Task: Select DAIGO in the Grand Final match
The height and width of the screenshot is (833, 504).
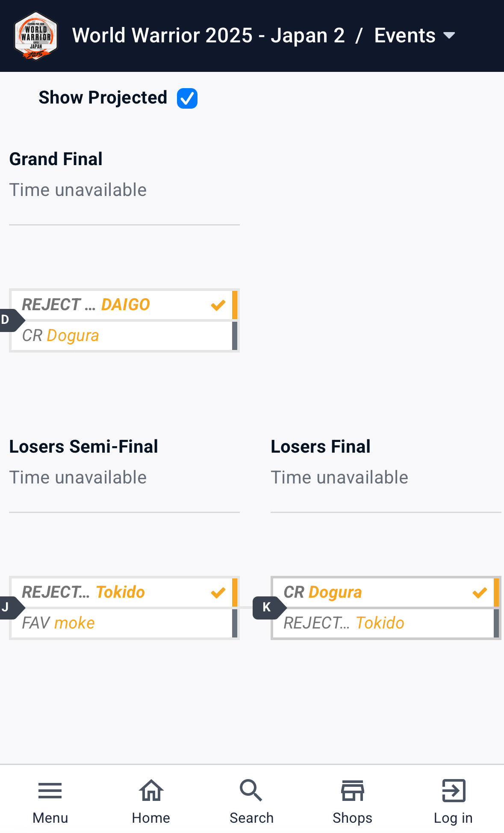Action: (x=125, y=305)
